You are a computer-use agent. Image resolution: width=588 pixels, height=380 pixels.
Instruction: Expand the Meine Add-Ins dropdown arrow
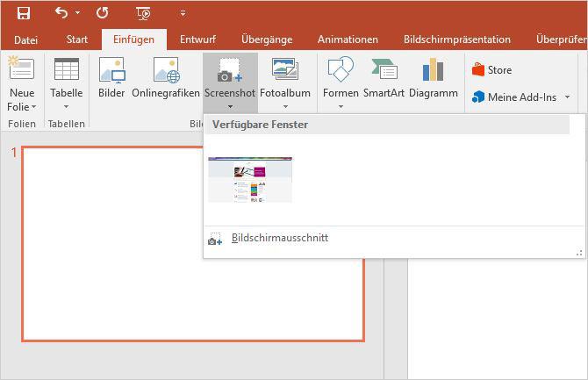567,97
